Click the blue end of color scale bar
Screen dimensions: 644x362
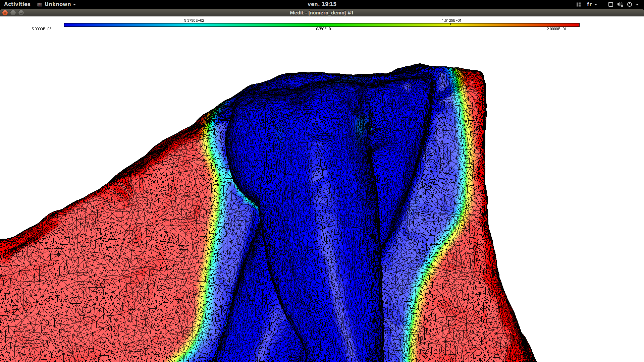(x=67, y=25)
